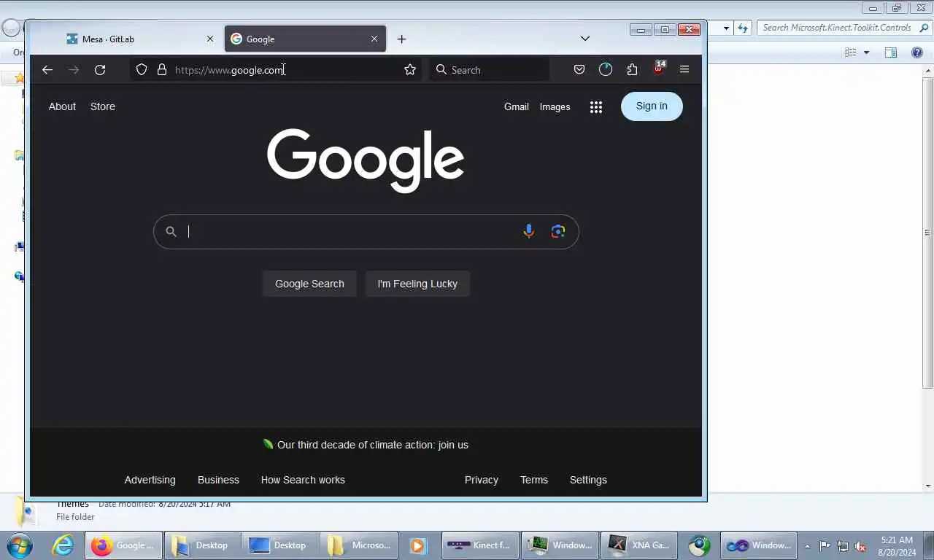This screenshot has height=560, width=934.
Task: Open Google Images link
Action: coord(555,106)
